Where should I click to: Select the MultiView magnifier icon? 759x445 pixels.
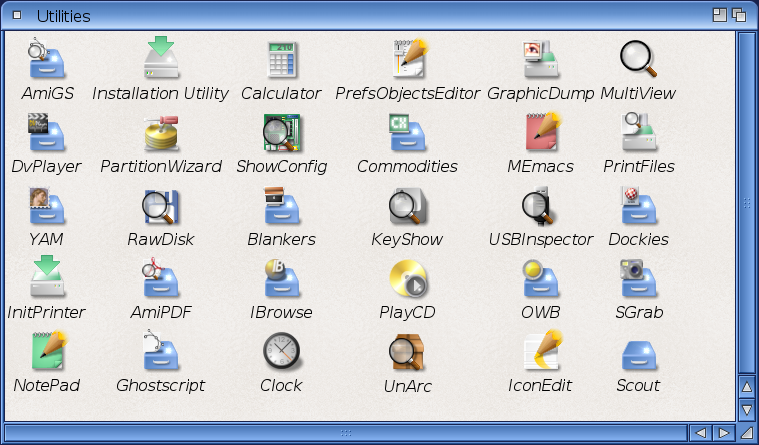[637, 62]
